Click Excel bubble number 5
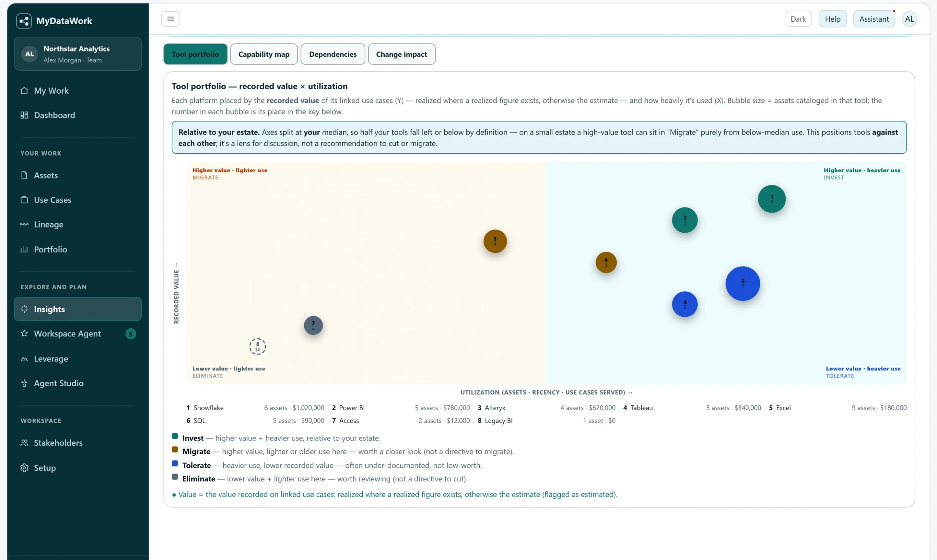Image resolution: width=937 pixels, height=560 pixels. click(x=743, y=284)
